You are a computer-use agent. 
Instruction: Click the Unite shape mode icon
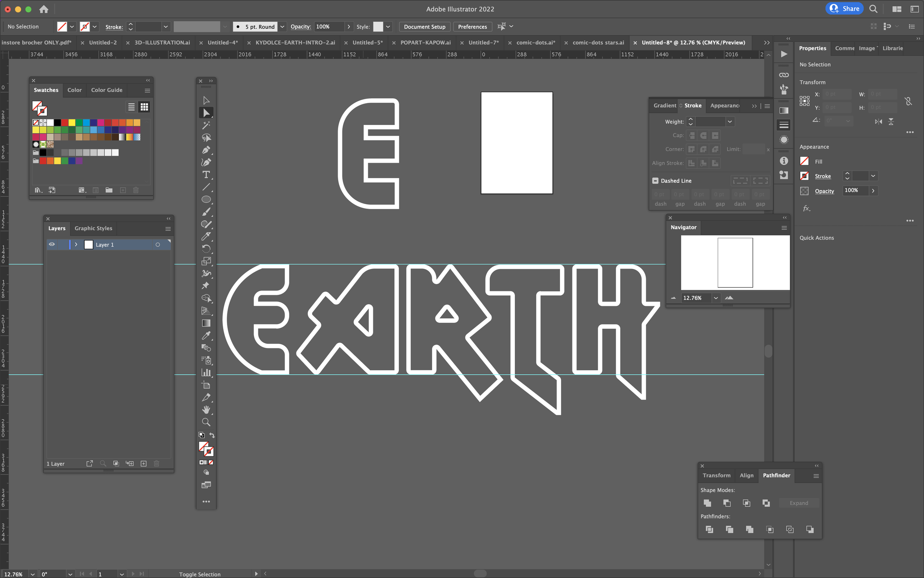coord(707,503)
